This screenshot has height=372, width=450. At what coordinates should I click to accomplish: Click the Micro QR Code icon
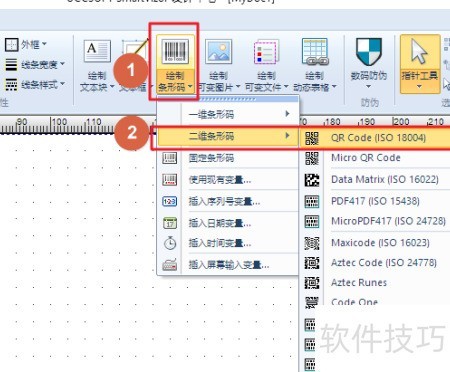pyautogui.click(x=312, y=158)
